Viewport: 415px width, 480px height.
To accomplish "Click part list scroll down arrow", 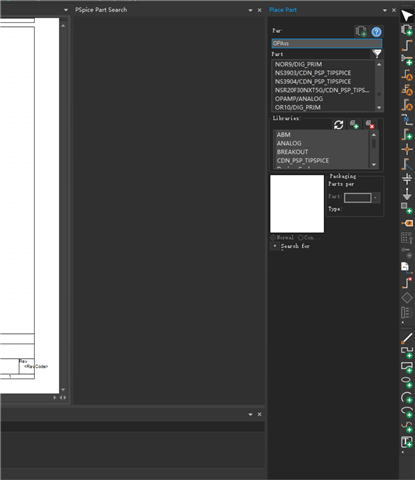I will (x=379, y=107).
